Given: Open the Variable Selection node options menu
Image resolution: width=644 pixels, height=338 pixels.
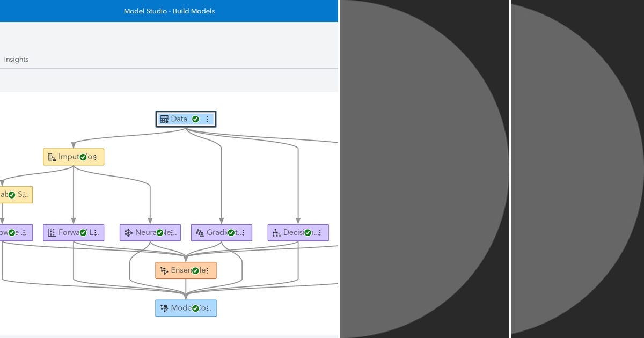Looking at the screenshot, I should [x=24, y=195].
